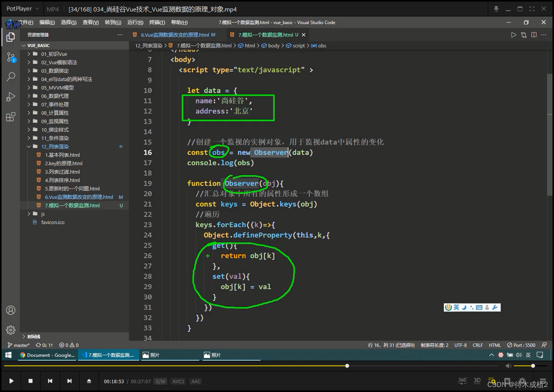Close the 7.模拟一个数据监测.html tab
Viewport: 554px width, 392px height.
[303, 35]
